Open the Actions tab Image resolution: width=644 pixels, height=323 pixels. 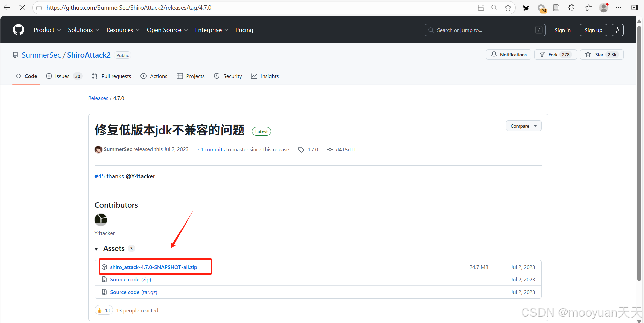tap(154, 76)
